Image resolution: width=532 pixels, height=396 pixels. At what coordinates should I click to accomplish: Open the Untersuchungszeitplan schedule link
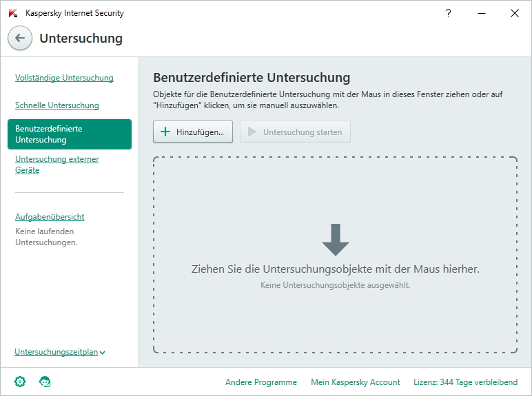pyautogui.click(x=57, y=352)
